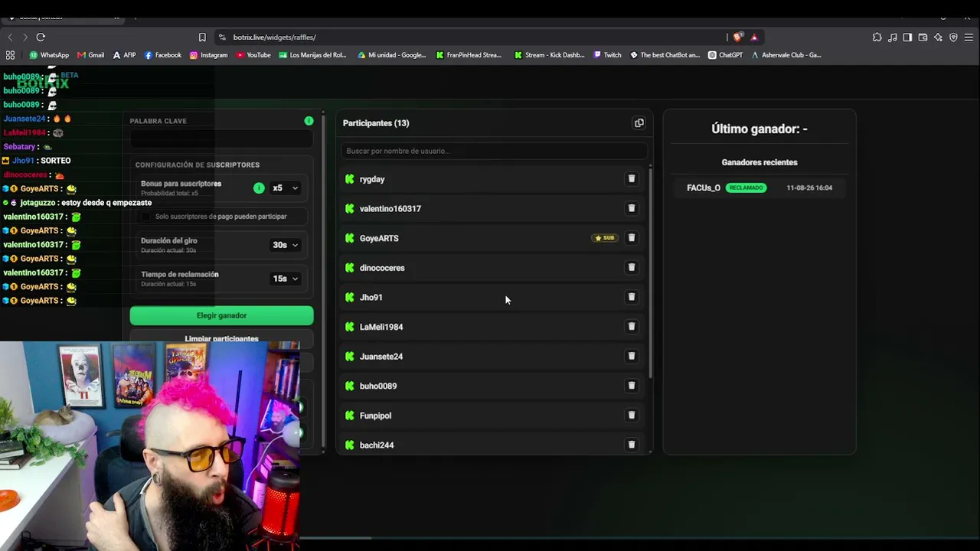Click the Elegir ganador button
This screenshot has width=980, height=551.
(x=221, y=315)
